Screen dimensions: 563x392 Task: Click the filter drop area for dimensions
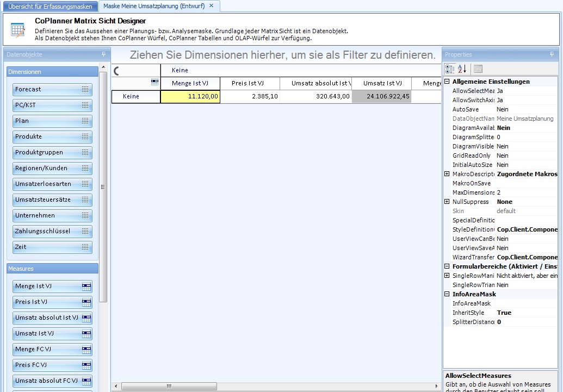click(x=276, y=55)
